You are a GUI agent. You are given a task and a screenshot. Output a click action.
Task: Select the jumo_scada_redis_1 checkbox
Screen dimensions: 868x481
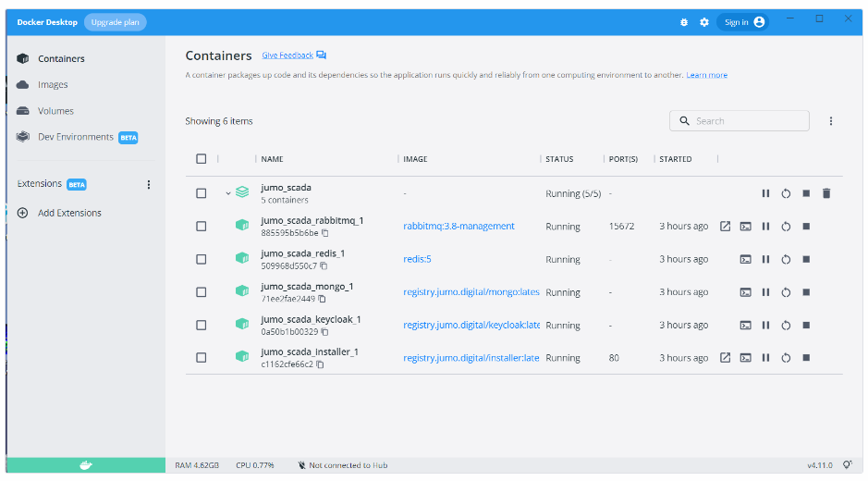click(x=202, y=259)
